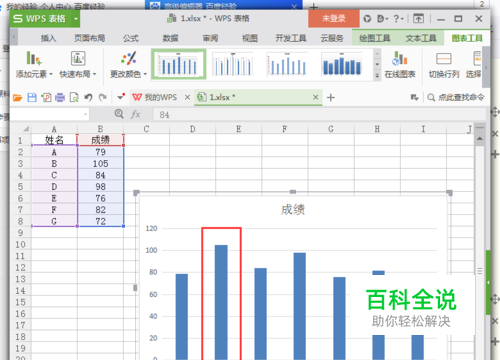Image resolution: width=500 pixels, height=360 pixels.
Task: Select the 图表工具 tab
Action: coord(467,38)
